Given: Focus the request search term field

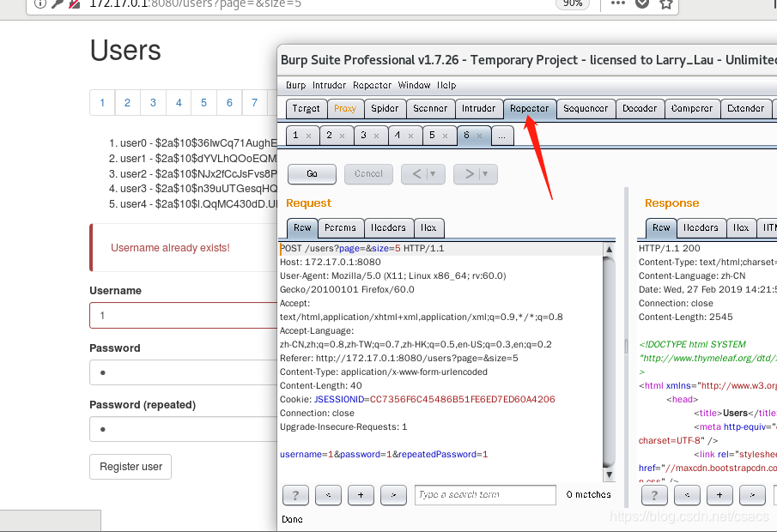Looking at the screenshot, I should point(485,495).
